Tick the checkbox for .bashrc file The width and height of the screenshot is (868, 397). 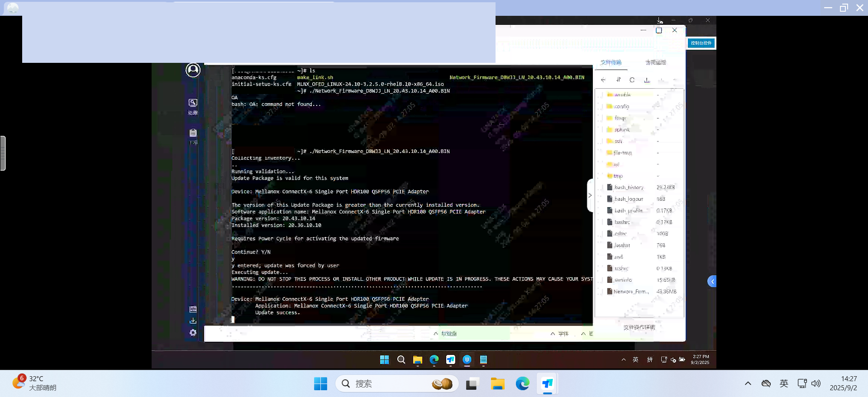601,222
